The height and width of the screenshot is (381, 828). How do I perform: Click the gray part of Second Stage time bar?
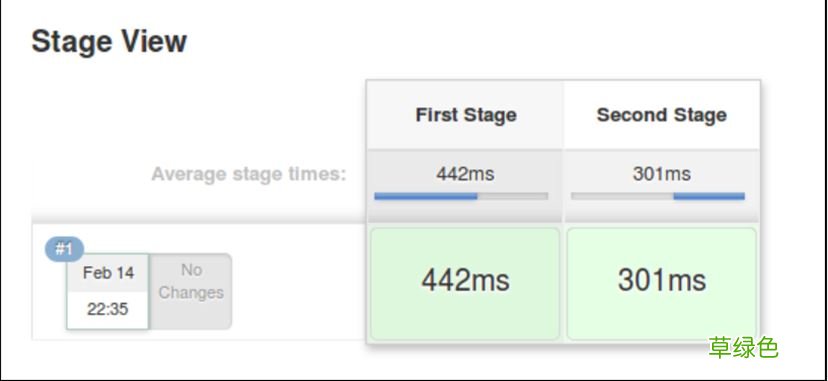[x=623, y=196]
